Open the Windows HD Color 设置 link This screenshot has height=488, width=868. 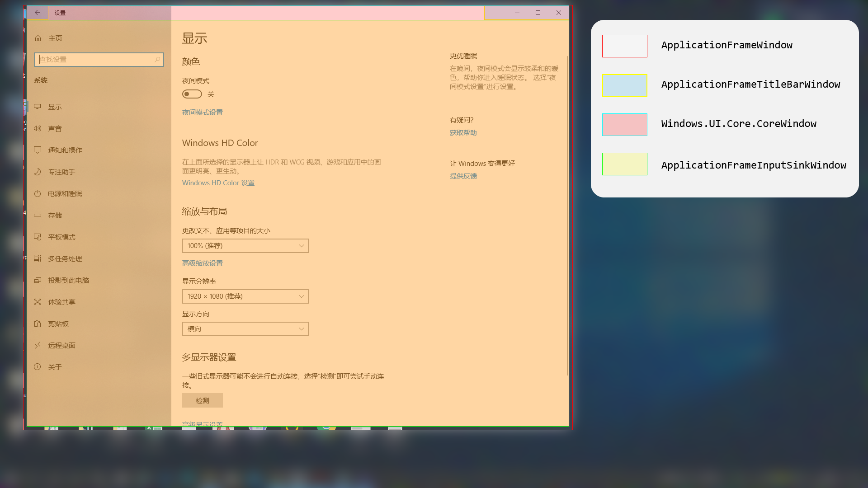pos(218,183)
